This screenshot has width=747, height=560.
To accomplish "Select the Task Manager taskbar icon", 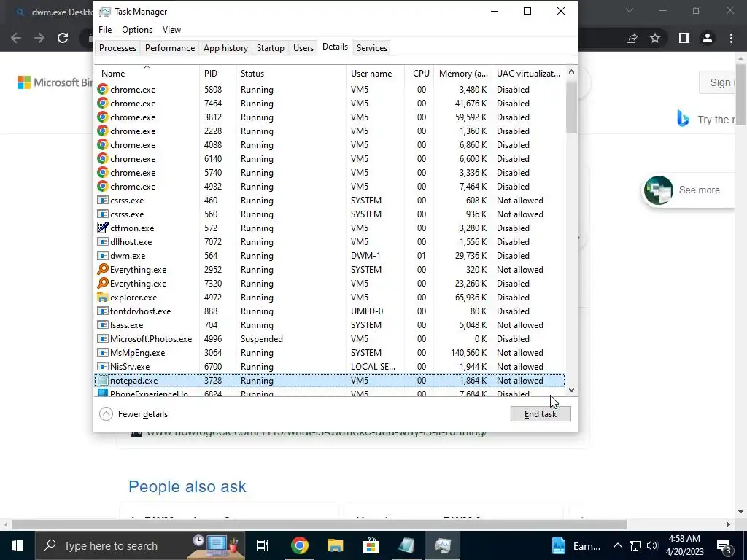I will coord(443,545).
